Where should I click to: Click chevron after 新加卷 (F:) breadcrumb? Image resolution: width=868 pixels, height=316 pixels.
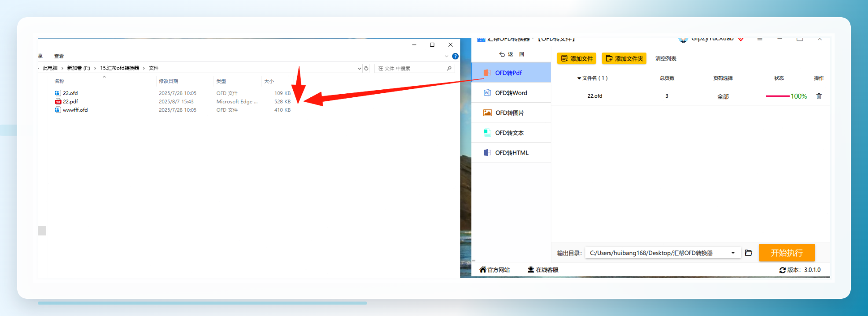click(95, 68)
